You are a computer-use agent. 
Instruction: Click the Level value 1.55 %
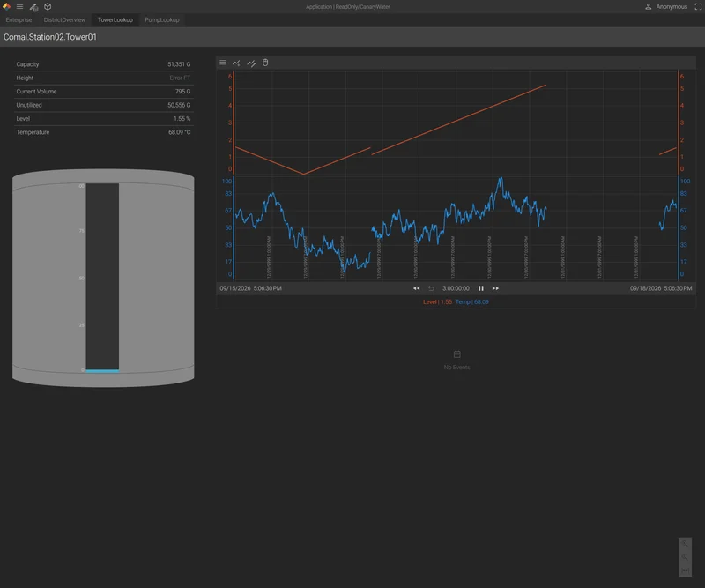(182, 119)
